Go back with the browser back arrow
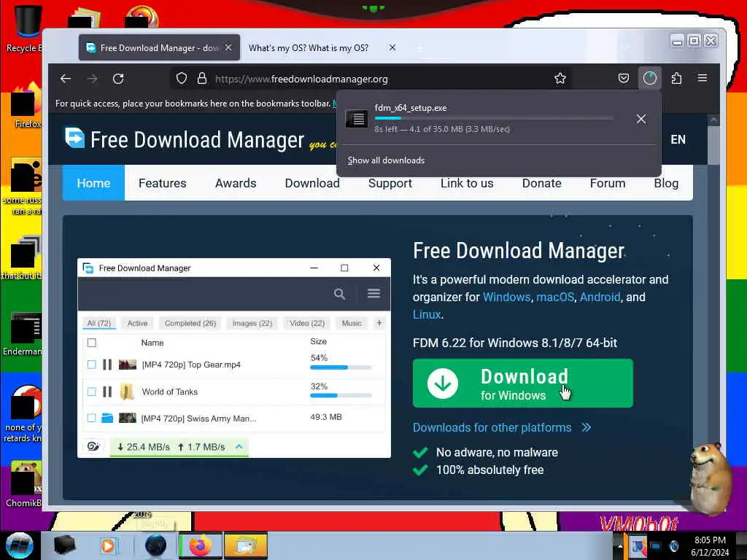This screenshot has width=747, height=560. coord(66,79)
